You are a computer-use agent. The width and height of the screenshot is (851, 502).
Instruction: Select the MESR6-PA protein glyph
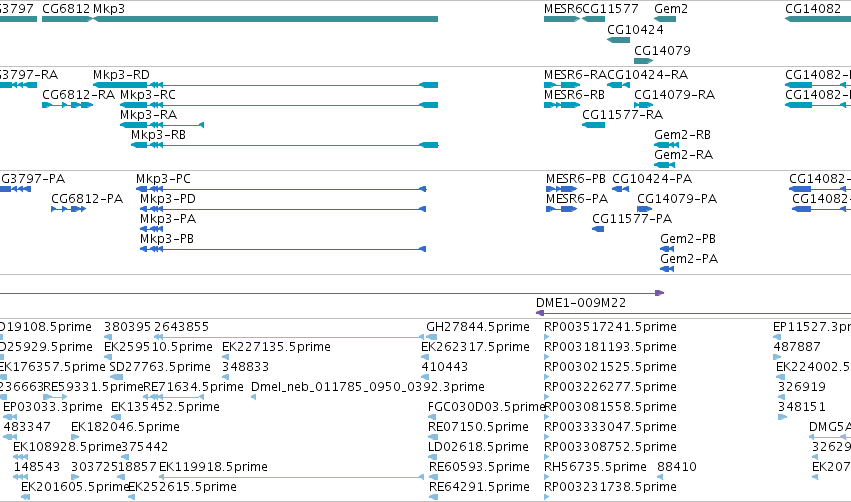click(561, 209)
